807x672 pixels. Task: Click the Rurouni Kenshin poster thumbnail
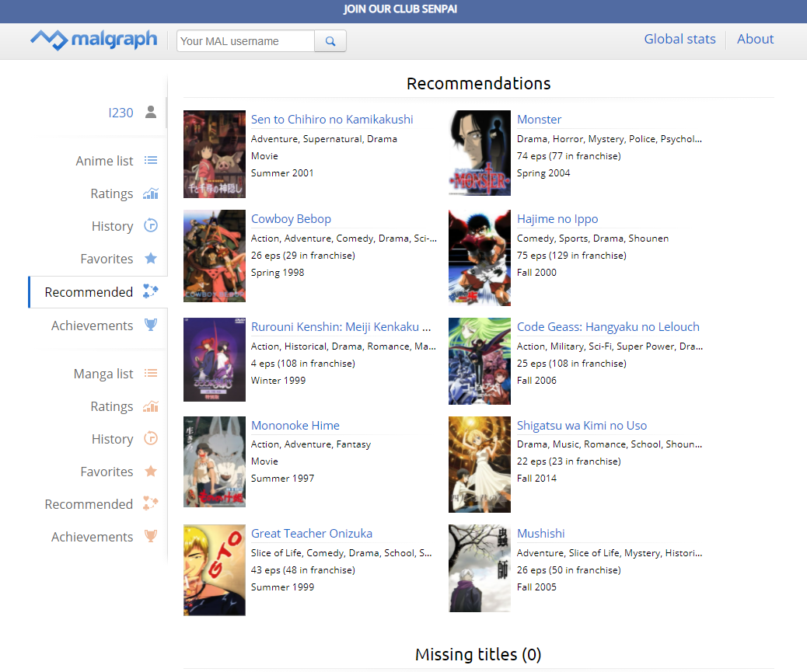tap(214, 360)
